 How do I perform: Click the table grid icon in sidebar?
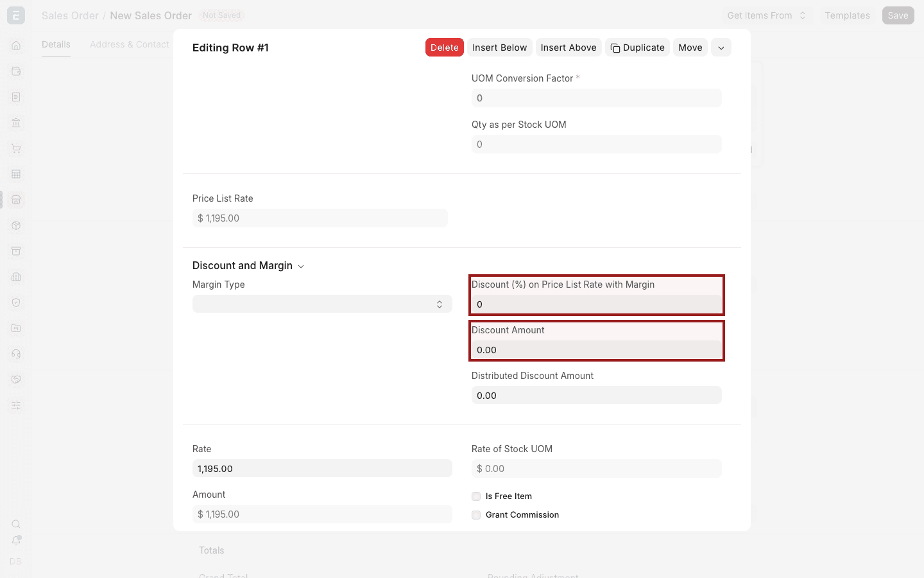[x=16, y=174]
